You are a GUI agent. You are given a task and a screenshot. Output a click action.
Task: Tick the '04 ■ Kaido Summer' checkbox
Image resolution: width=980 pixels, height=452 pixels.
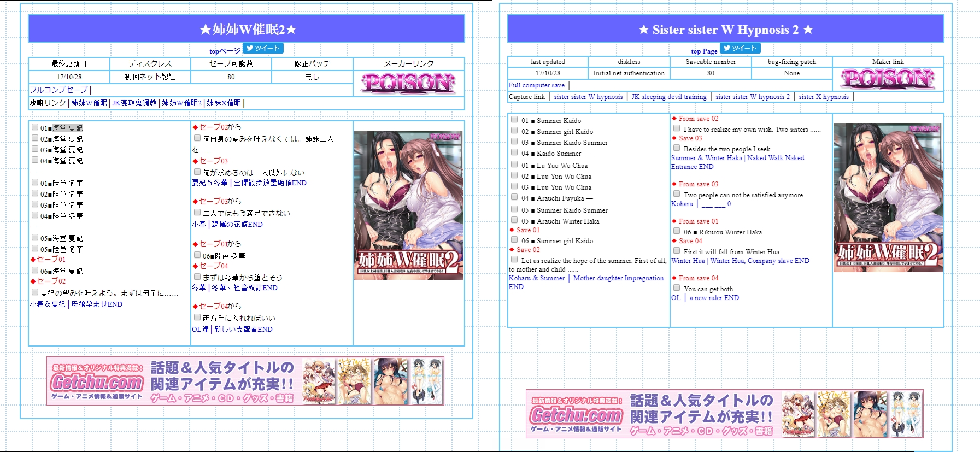point(514,152)
